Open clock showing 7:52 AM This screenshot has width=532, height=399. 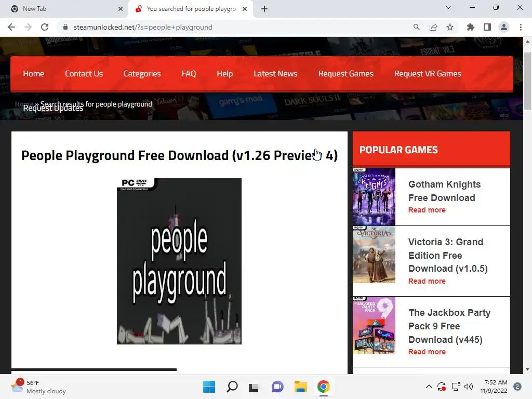click(494, 387)
